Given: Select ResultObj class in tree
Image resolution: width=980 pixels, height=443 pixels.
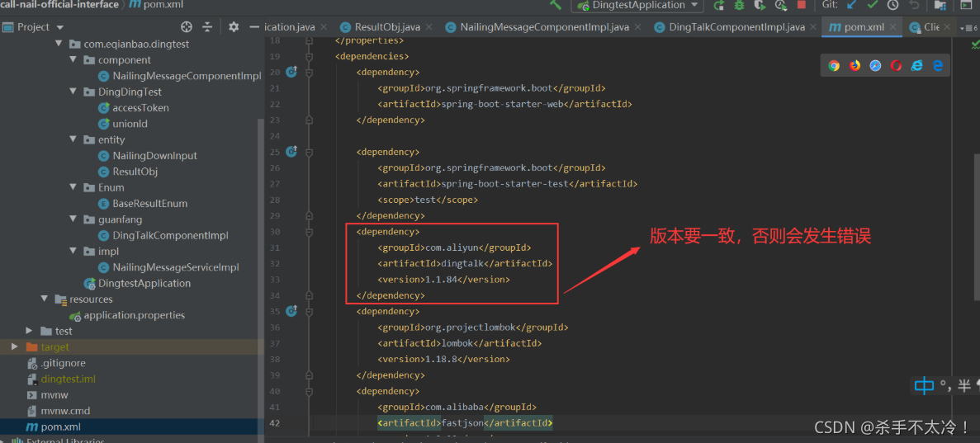Looking at the screenshot, I should tap(135, 172).
